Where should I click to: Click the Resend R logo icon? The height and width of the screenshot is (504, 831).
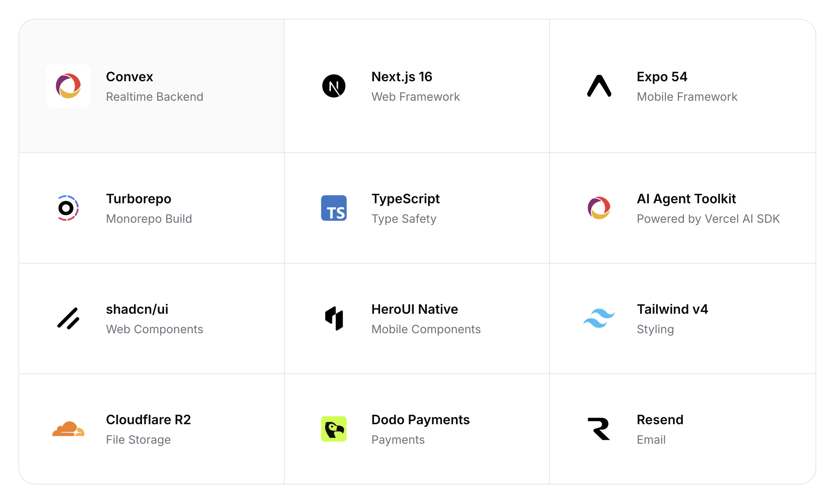click(x=599, y=429)
